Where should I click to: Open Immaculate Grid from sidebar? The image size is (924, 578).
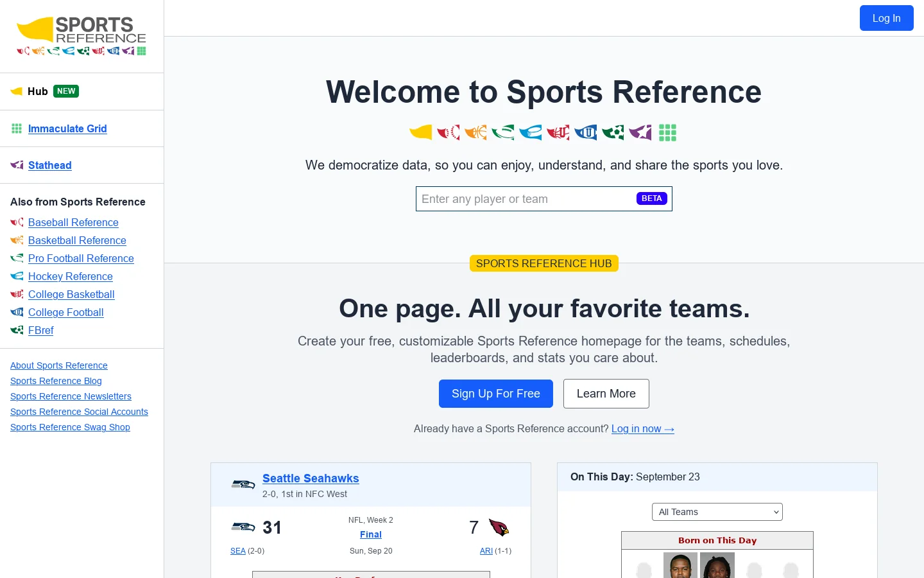(x=67, y=128)
